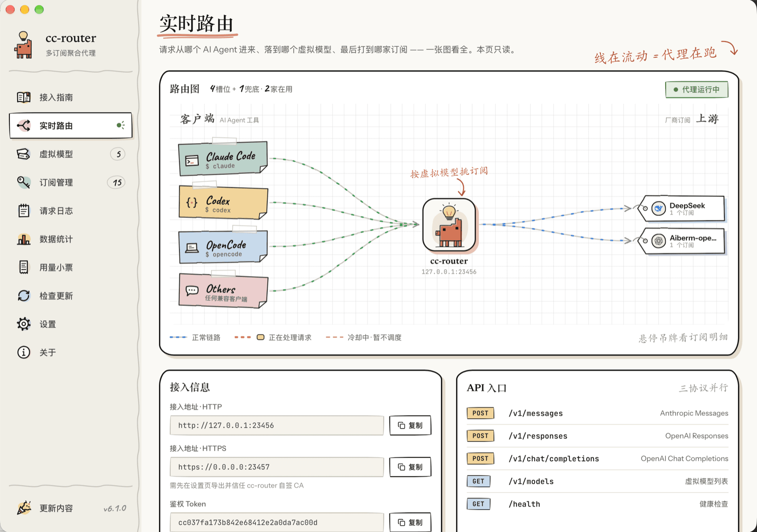Click the 正在处理请求 legend entry
Image resolution: width=757 pixels, height=532 pixels.
click(273, 338)
